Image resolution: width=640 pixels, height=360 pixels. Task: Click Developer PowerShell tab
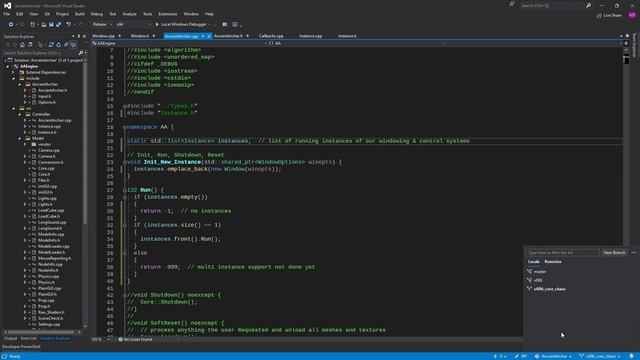click(x=21, y=347)
